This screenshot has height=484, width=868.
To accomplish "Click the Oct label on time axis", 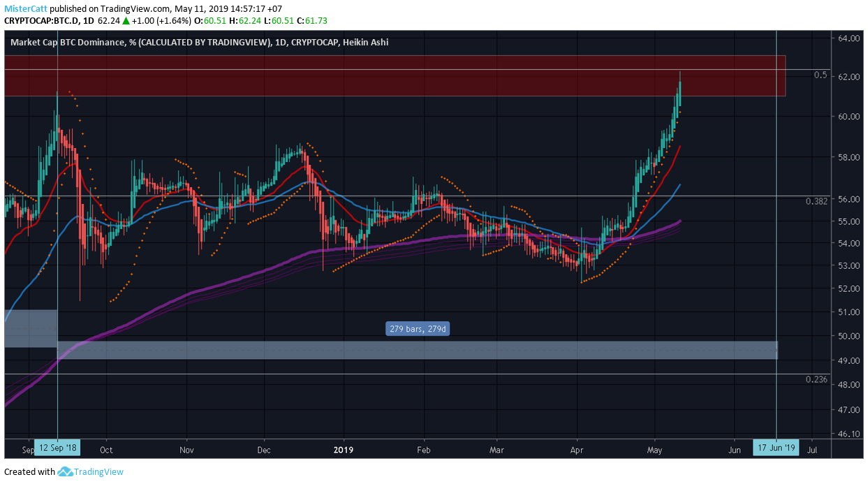I will click(107, 450).
